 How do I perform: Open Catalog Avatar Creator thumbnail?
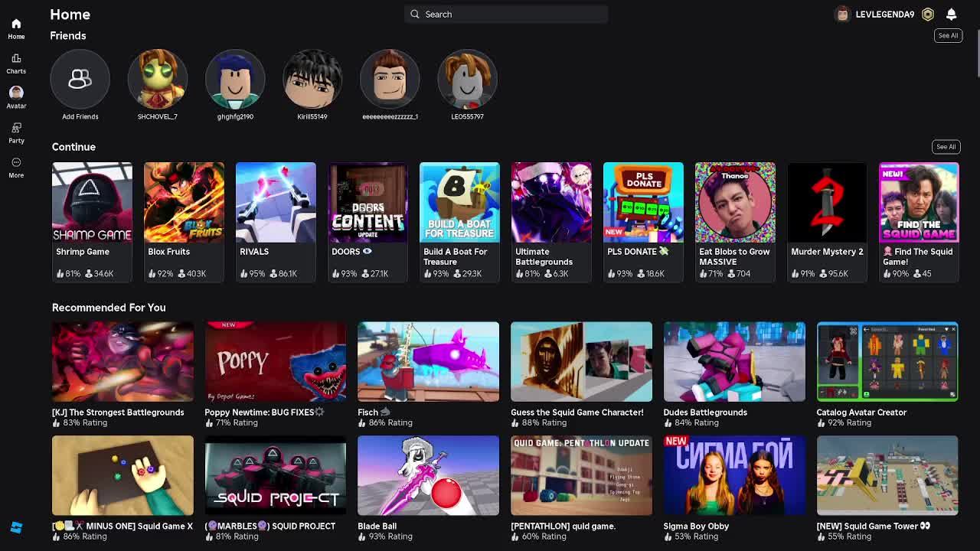[x=887, y=361]
